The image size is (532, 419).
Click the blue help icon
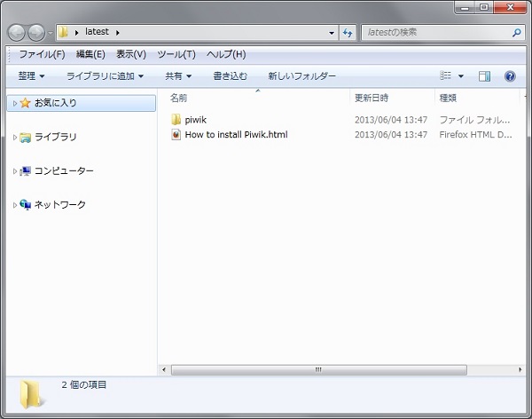pos(510,75)
